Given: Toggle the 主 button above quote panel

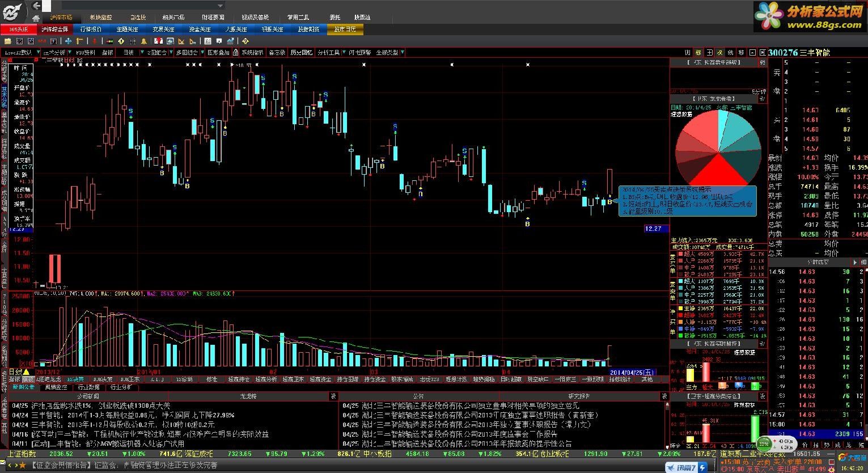Looking at the screenshot, I should tap(709, 52).
